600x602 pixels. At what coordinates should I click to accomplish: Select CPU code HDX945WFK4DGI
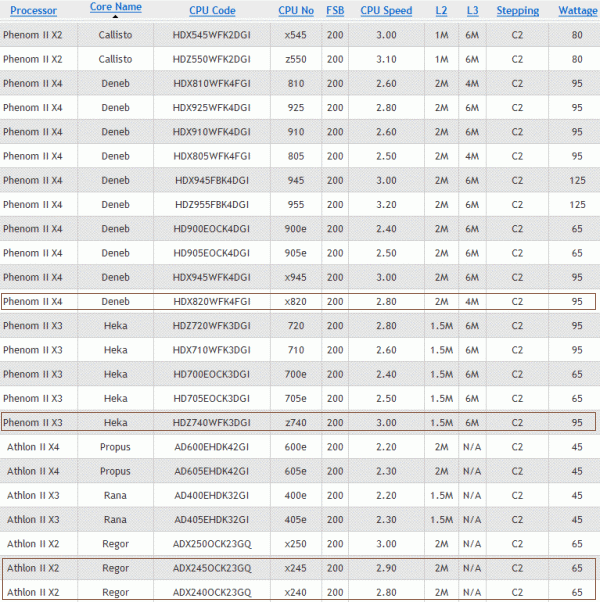212,277
